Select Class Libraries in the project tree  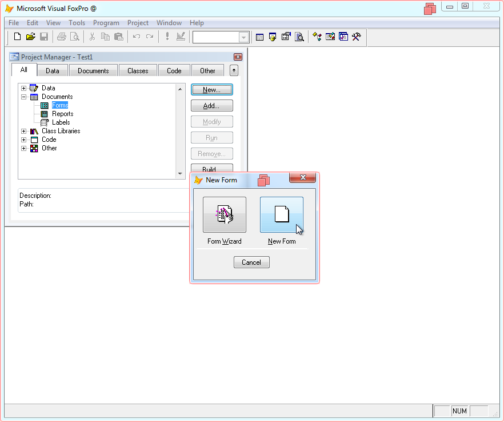(61, 131)
